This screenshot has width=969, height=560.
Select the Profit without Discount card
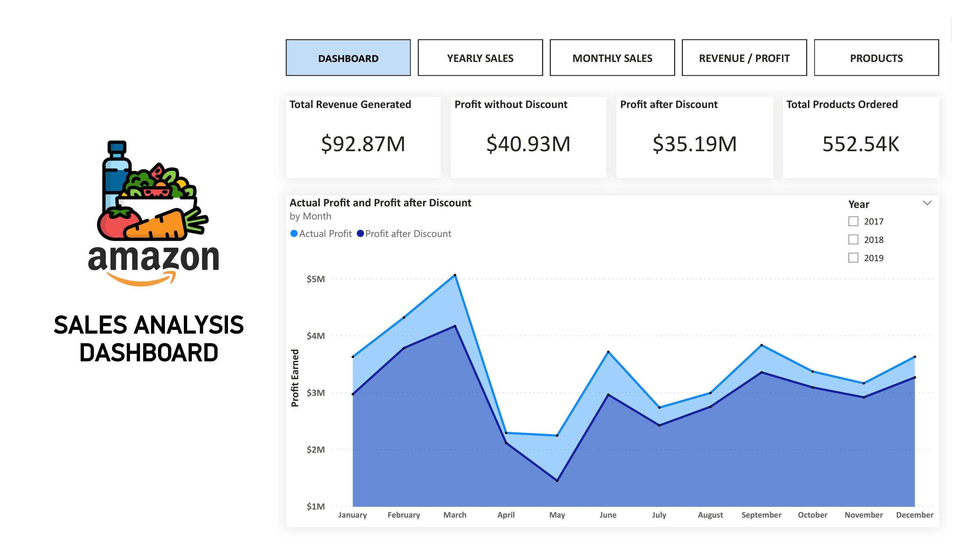[528, 138]
